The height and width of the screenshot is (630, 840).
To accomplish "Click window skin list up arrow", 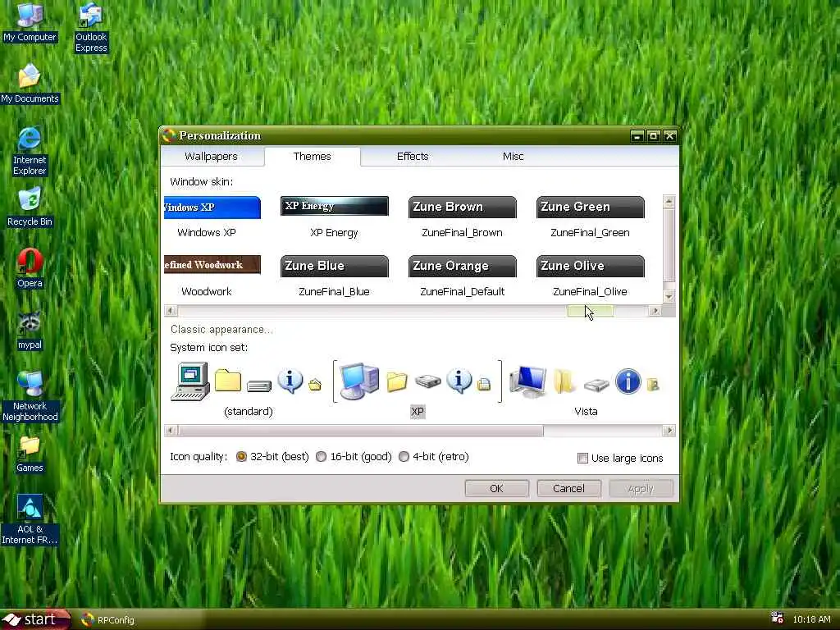I will point(669,202).
